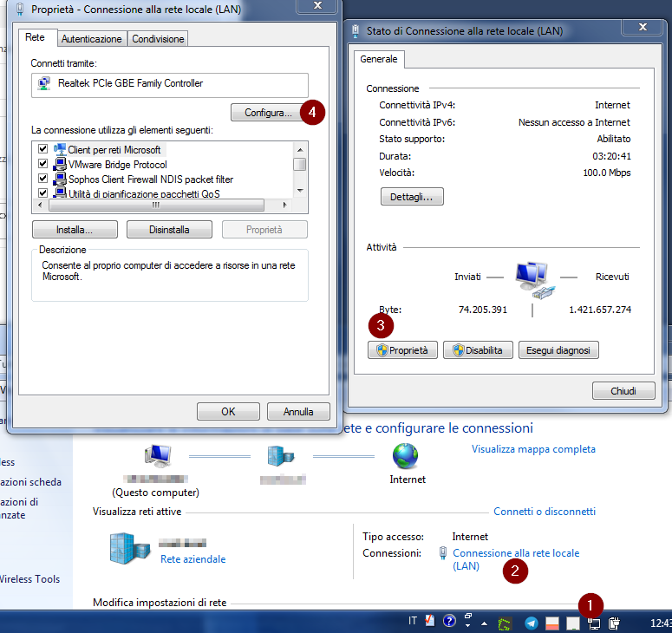The height and width of the screenshot is (633, 672).
Task: Show hidden tray icons arrow
Action: point(484,623)
